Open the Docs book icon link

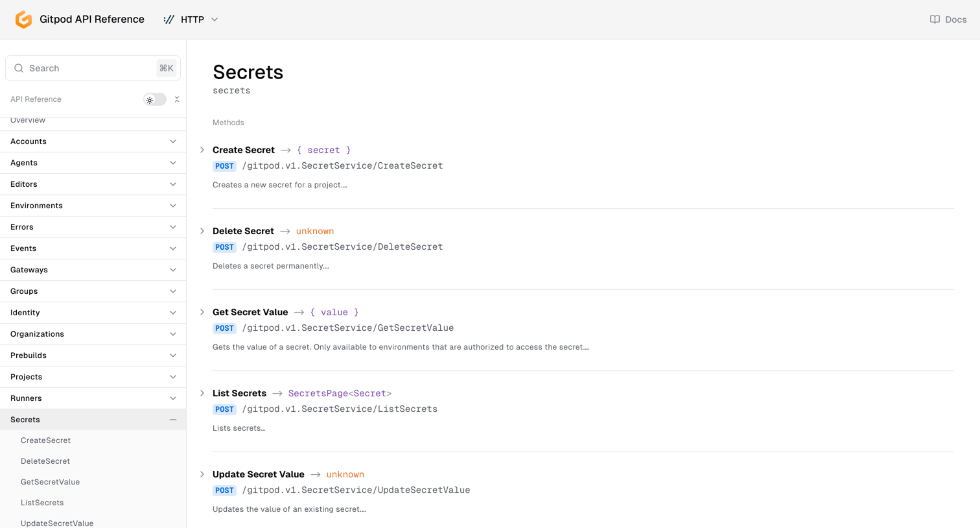[x=935, y=19]
